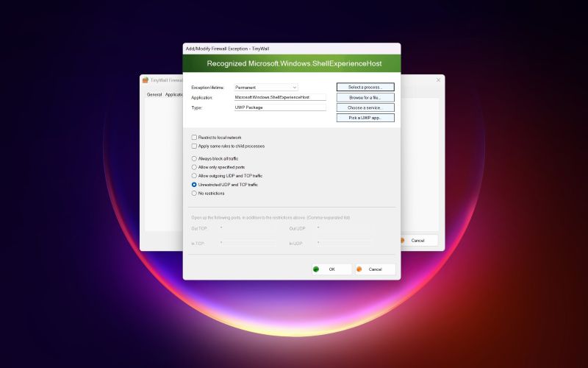This screenshot has height=368, width=588.
Task: Click the Out TCP ports field
Action: [x=248, y=228]
